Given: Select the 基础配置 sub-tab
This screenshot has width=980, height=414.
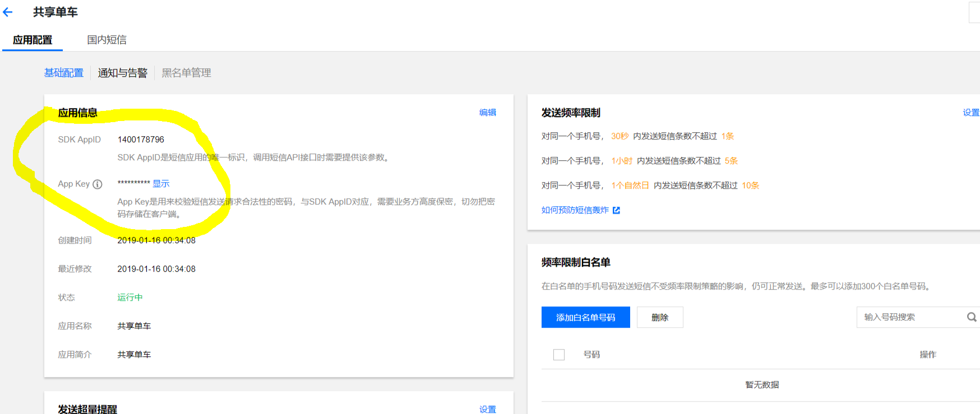Looking at the screenshot, I should click(x=64, y=73).
